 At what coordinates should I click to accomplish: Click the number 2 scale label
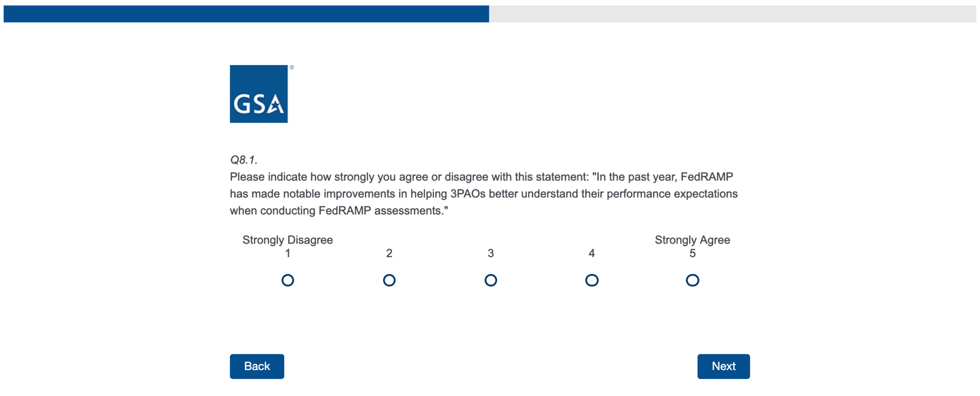(x=389, y=254)
